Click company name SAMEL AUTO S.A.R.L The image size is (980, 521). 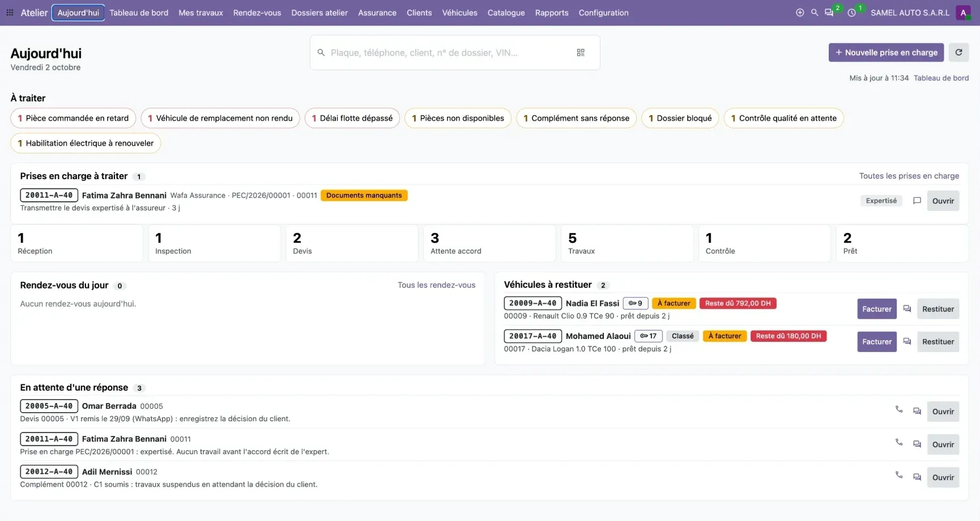point(910,12)
